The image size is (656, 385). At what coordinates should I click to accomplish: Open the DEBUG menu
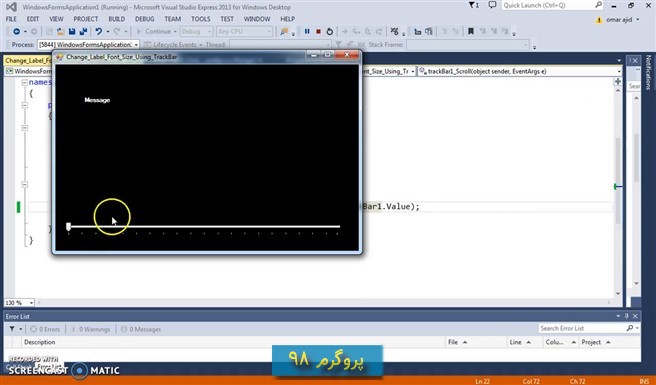144,19
